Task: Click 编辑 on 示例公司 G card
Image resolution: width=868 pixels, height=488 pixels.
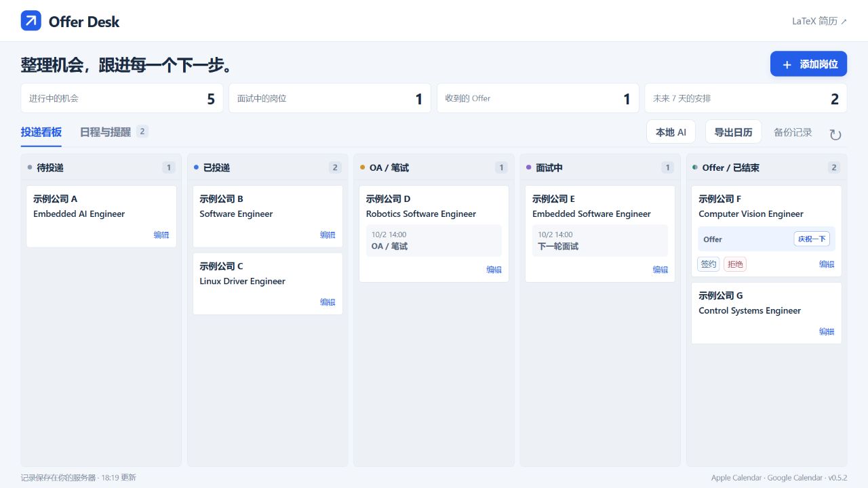Action: 827,331
